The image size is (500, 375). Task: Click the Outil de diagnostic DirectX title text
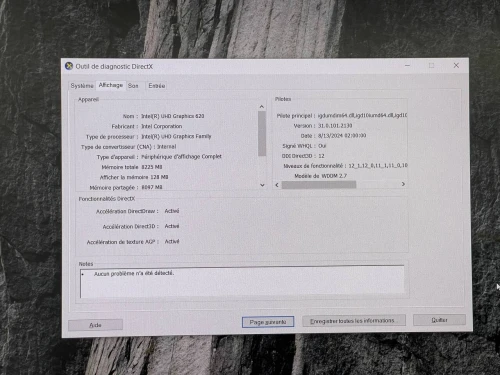point(114,66)
